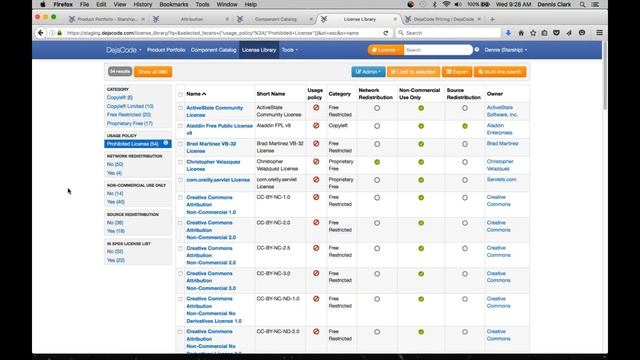Toggle the select-all checkbox in table header

pyautogui.click(x=180, y=95)
